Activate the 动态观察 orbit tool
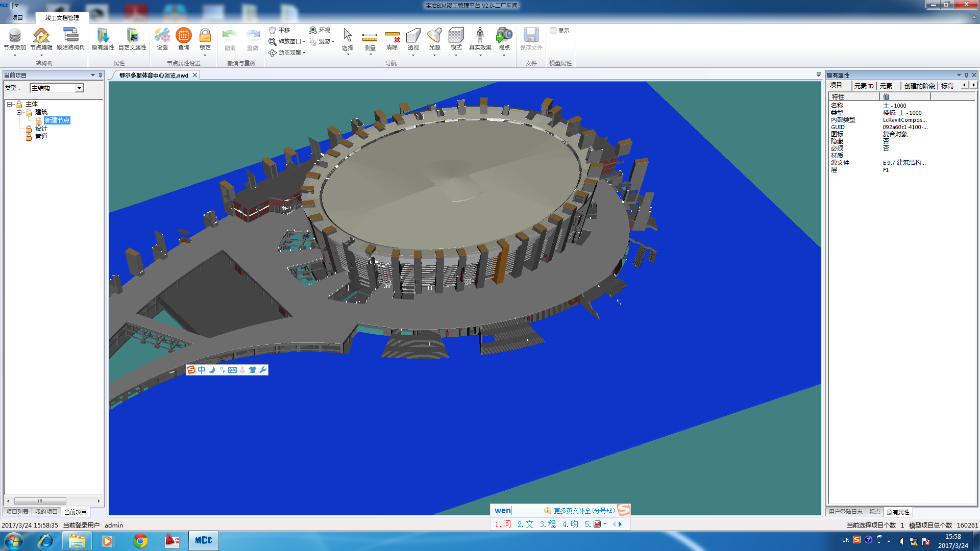The image size is (980, 551). pyautogui.click(x=285, y=53)
